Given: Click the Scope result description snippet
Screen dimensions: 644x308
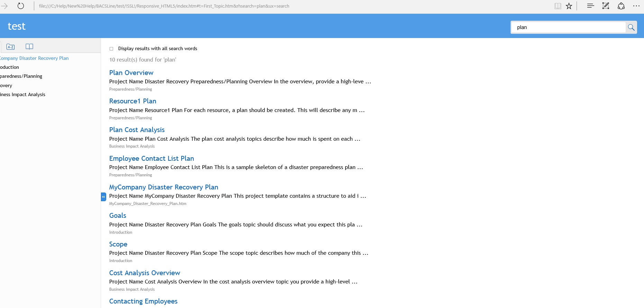Looking at the screenshot, I should click(x=239, y=253).
